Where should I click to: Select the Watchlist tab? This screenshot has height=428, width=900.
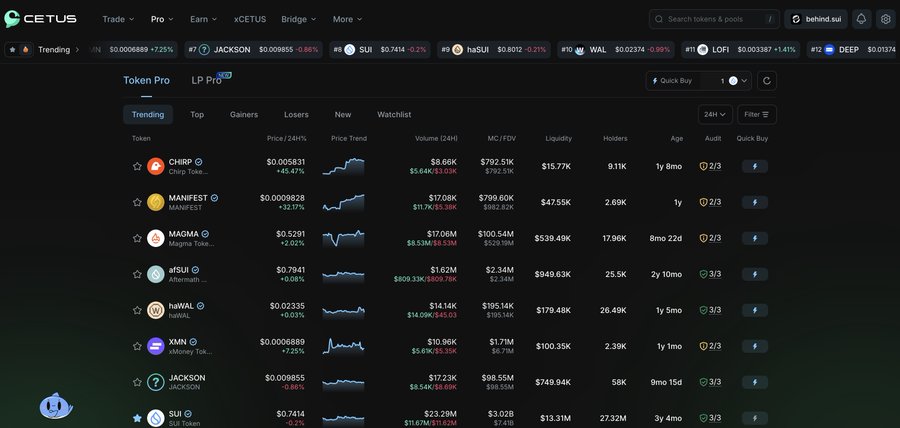point(394,115)
